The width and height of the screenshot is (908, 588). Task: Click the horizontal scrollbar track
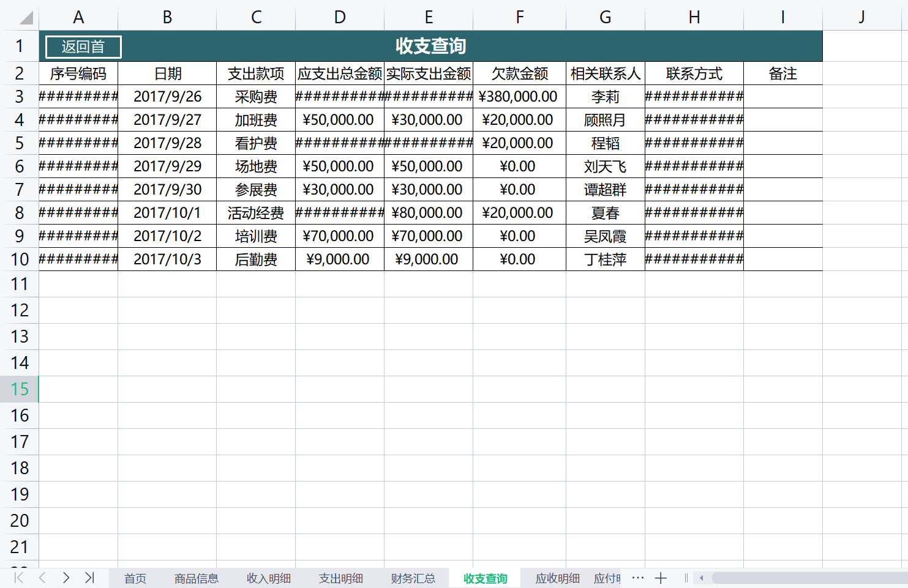808,578
